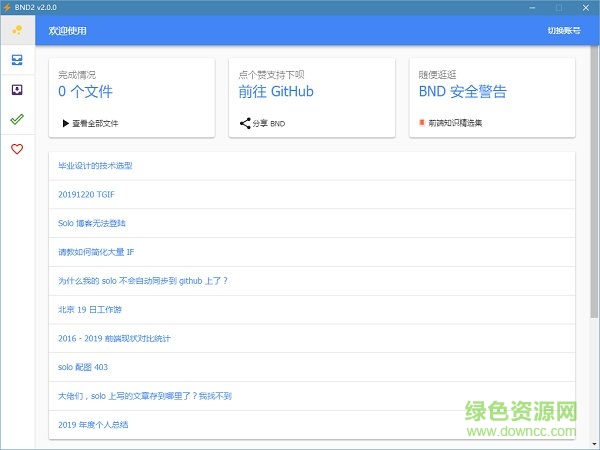Open the post 请教如何简化大量 IF
Viewport: 600px width, 450px height.
(x=96, y=252)
